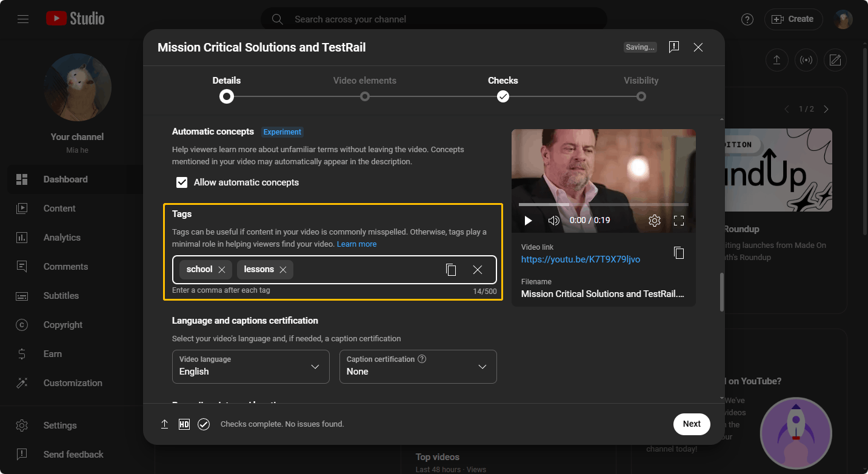Click the checks complete checkmark icon
868x474 pixels.
point(204,424)
